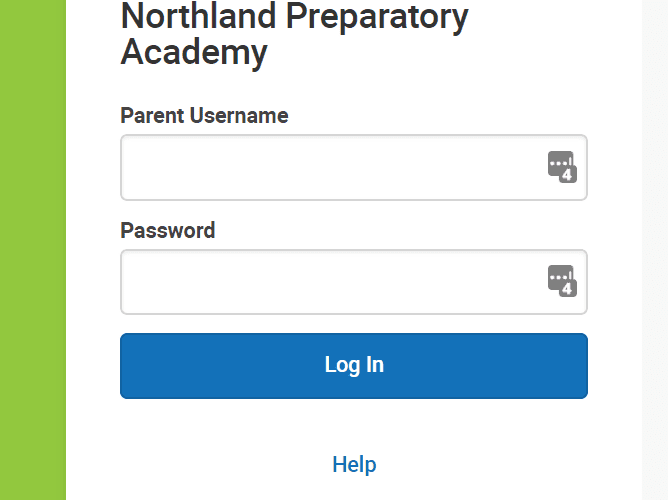Focus the Password text box
This screenshot has height=500, width=668.
point(354,282)
